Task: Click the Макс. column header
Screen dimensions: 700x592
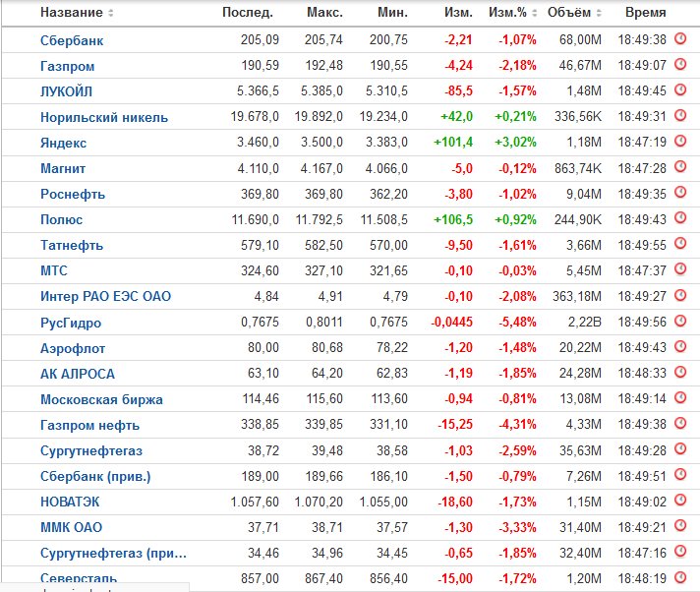Action: pyautogui.click(x=325, y=13)
